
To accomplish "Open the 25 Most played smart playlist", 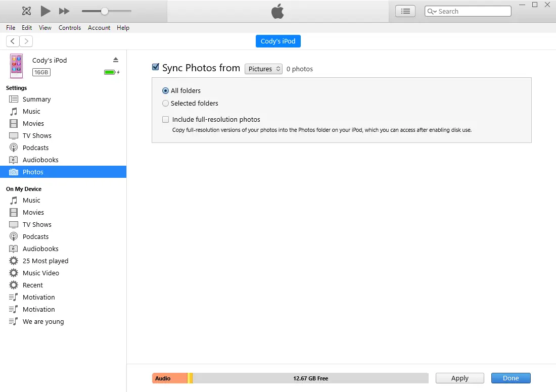I will [45, 261].
